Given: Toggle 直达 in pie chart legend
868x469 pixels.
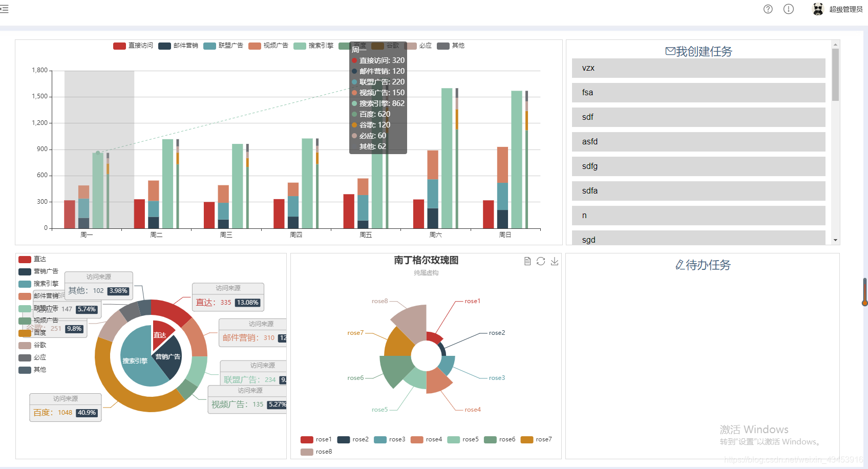Looking at the screenshot, I should coord(32,259).
